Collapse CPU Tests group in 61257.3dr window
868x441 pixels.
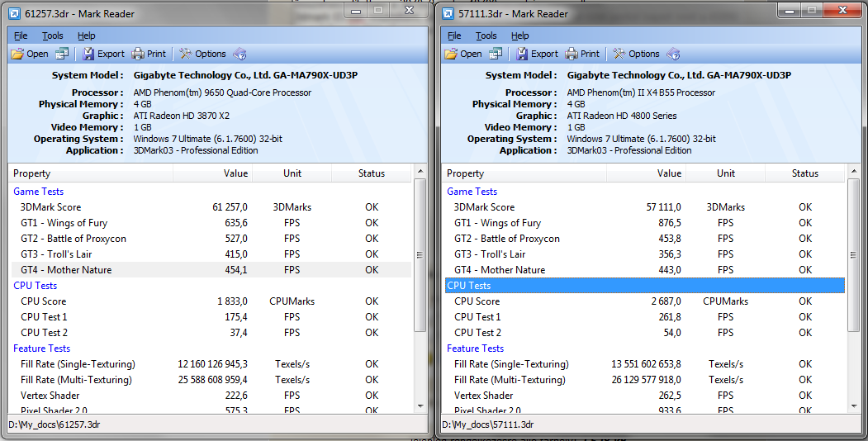coord(35,286)
